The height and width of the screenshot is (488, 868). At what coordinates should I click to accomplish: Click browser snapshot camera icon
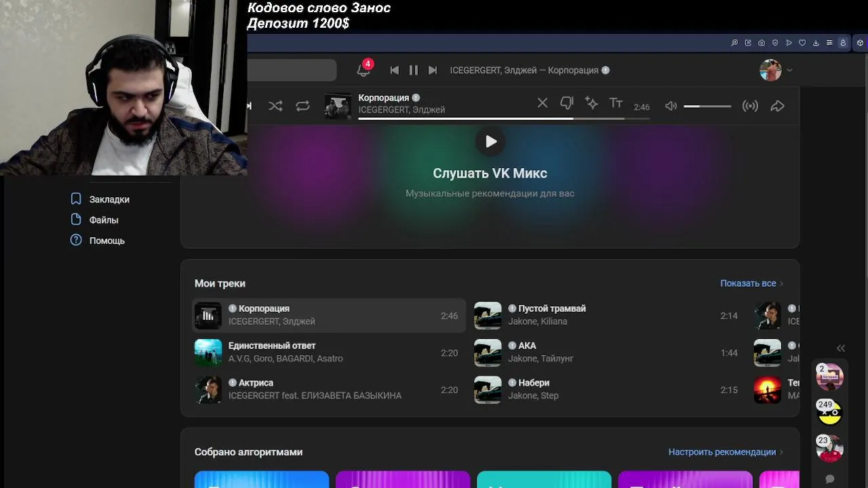pos(762,43)
